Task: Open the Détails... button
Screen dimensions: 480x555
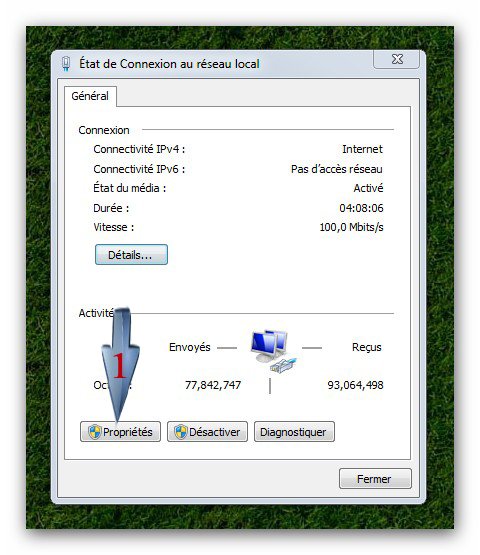Action: point(131,254)
